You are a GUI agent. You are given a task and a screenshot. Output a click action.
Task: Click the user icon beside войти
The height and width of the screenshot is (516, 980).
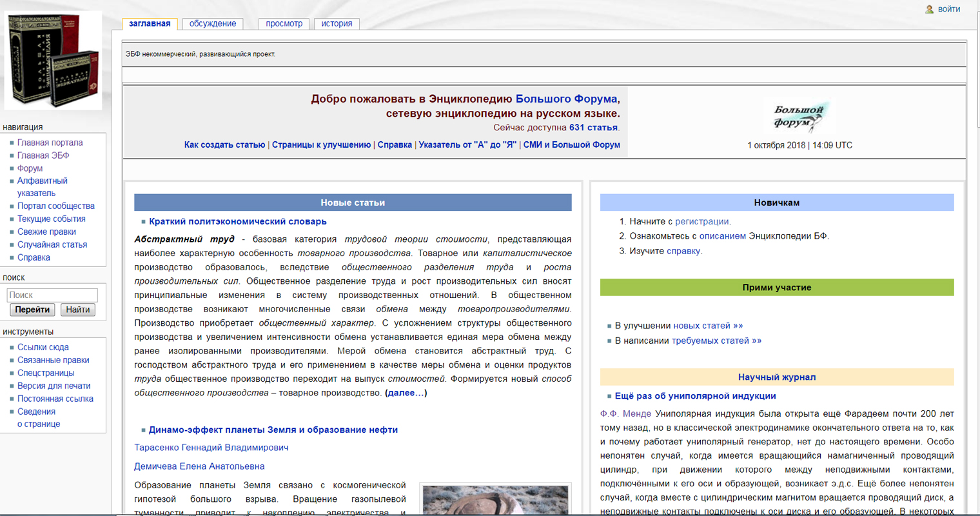click(929, 9)
